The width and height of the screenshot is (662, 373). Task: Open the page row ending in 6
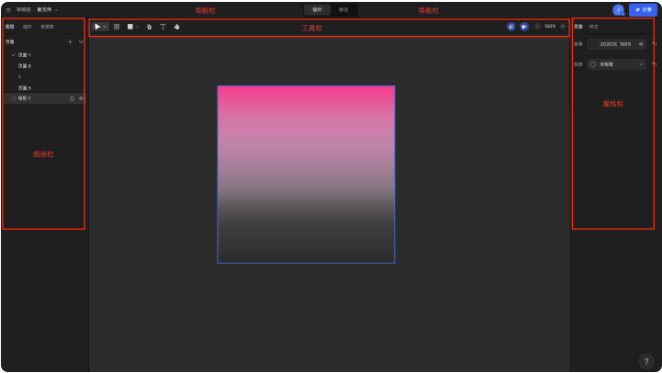44,66
